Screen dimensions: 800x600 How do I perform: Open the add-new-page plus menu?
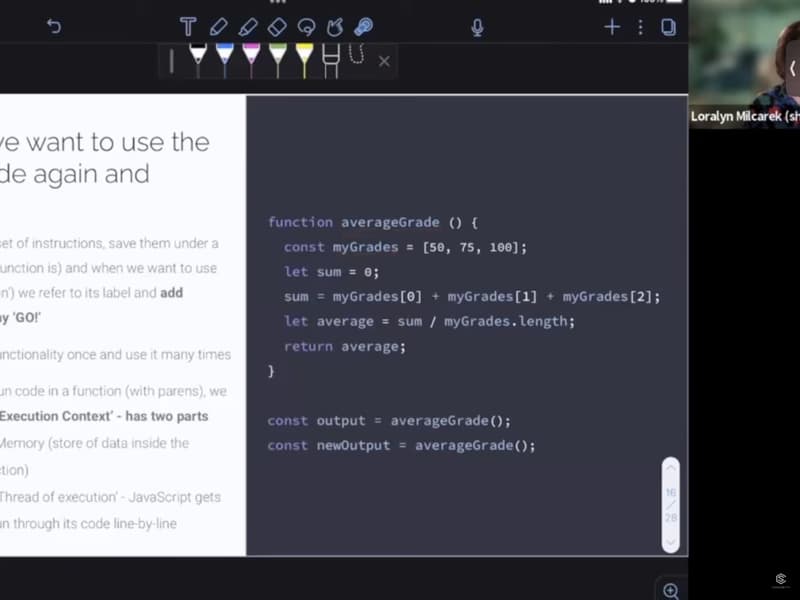[612, 27]
